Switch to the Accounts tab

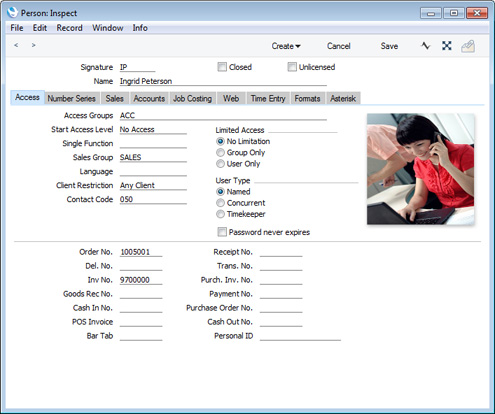pyautogui.click(x=149, y=98)
